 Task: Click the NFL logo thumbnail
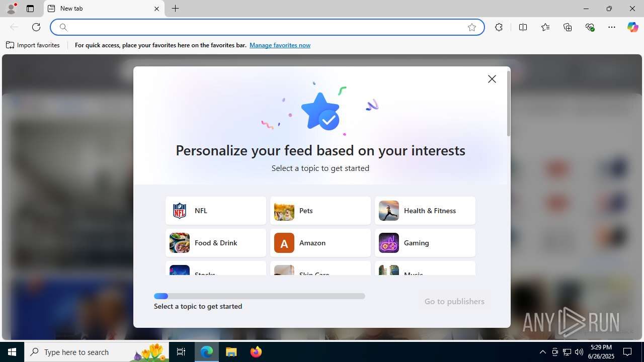pyautogui.click(x=180, y=211)
